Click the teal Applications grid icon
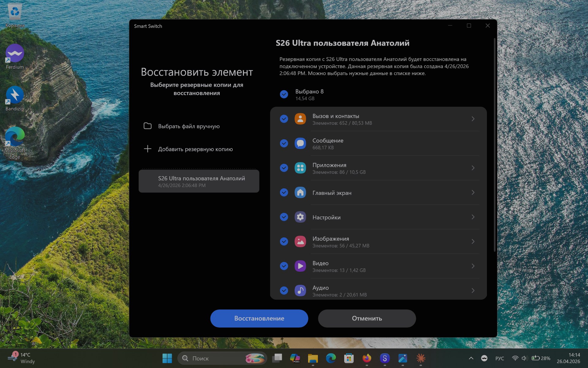Image resolution: width=588 pixels, height=368 pixels. [x=300, y=168]
